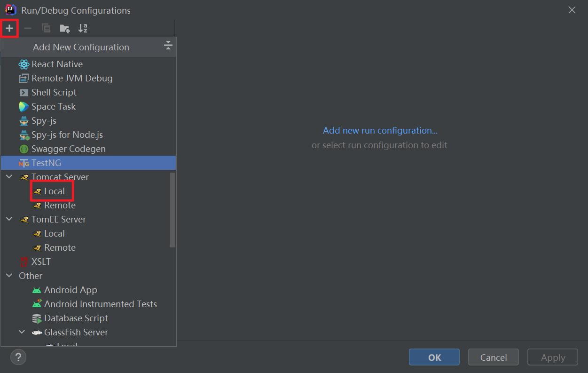
Task: Choose Space Task from the list
Action: (88, 107)
